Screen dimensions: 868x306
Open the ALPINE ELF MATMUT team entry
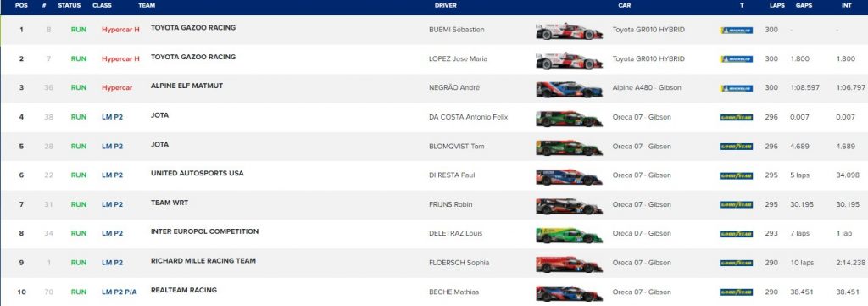[x=186, y=86]
